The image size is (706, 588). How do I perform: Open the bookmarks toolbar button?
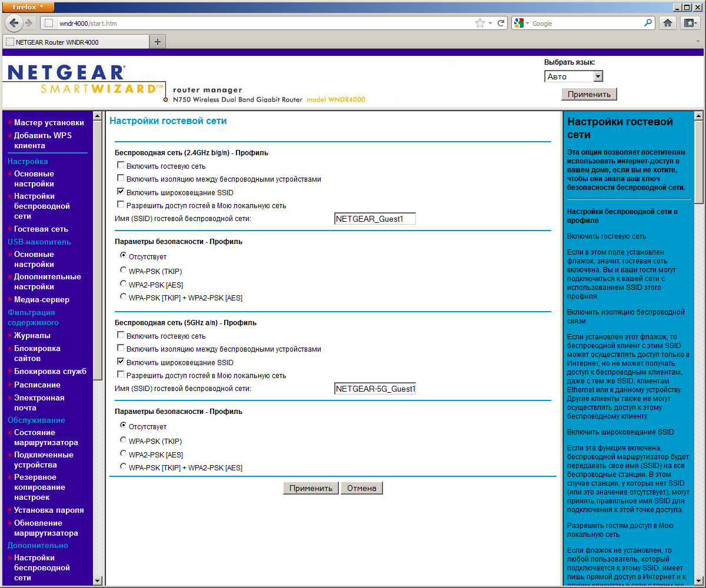[690, 23]
